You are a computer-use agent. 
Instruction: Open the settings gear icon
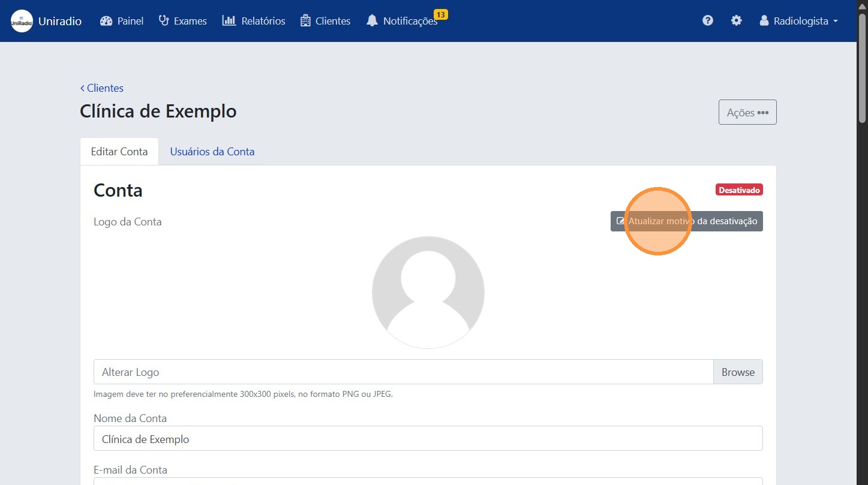pyautogui.click(x=736, y=21)
